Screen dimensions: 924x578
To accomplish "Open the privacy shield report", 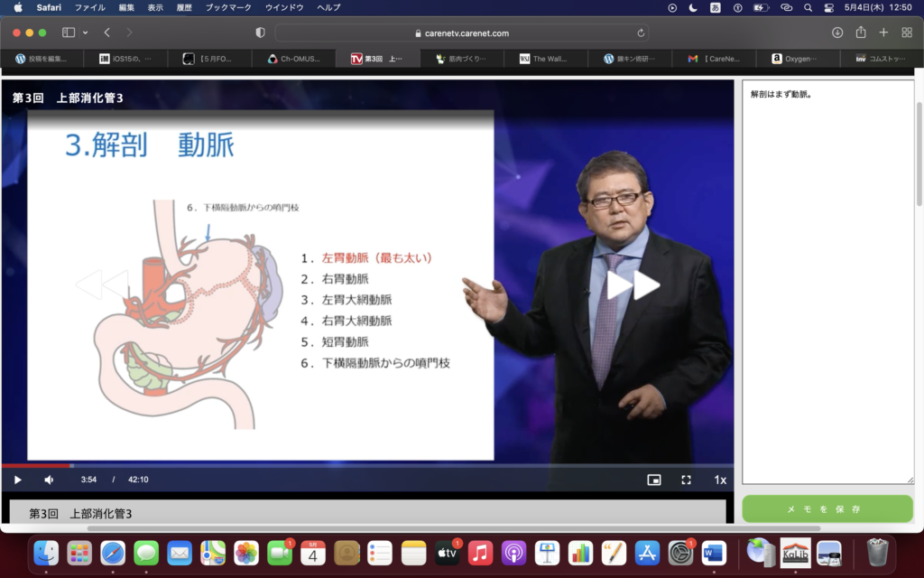I will click(x=261, y=33).
